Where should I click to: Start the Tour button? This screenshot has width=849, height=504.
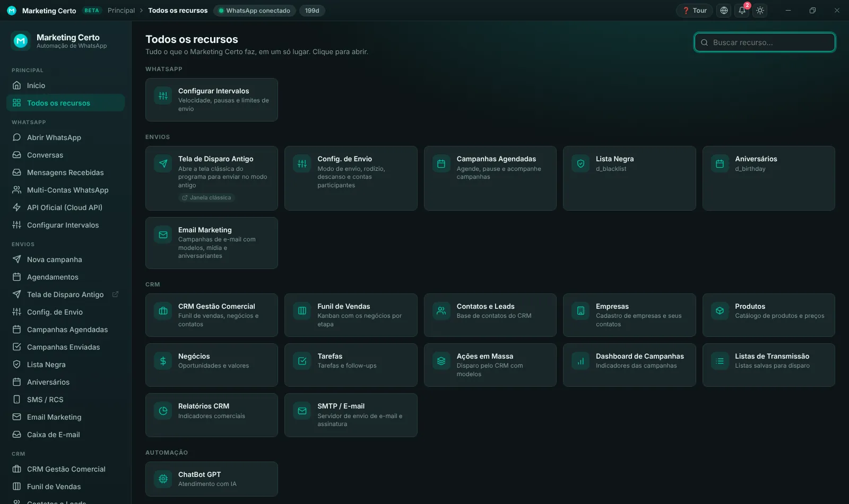pos(695,11)
